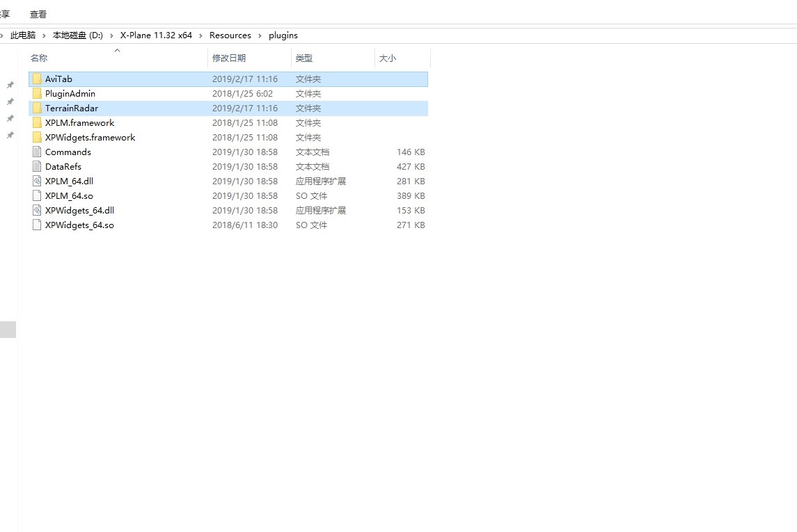Click the 153 KB size cell
Viewport: 797px width, 532px height.
click(x=411, y=211)
